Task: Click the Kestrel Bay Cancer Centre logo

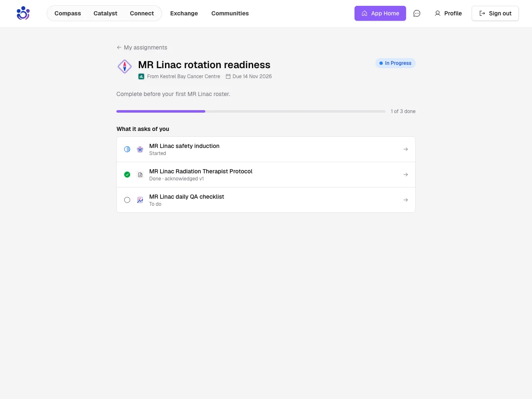Action: (x=141, y=76)
